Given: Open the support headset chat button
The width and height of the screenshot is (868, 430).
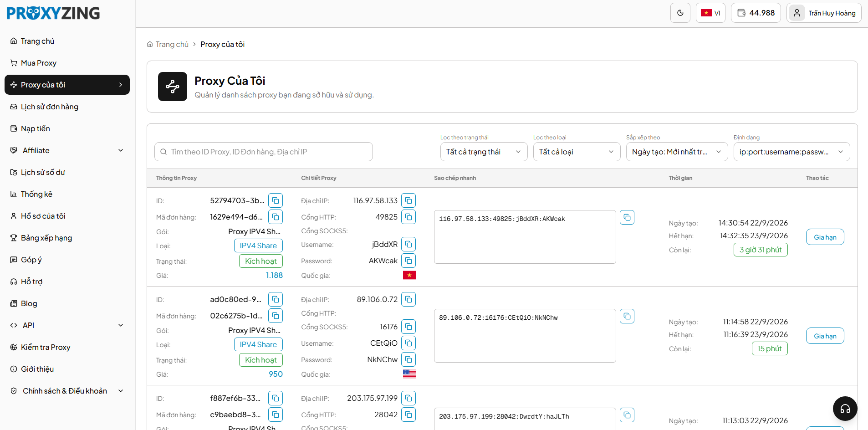Looking at the screenshot, I should tap(845, 409).
